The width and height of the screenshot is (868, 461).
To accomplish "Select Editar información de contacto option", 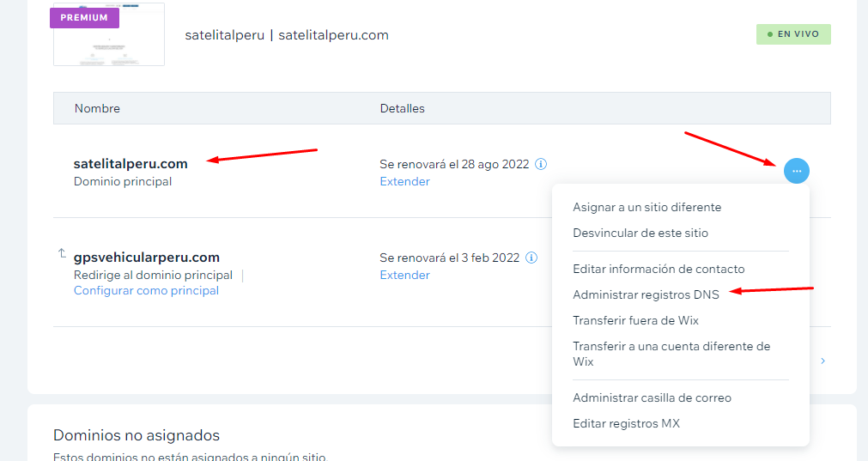I will (x=659, y=269).
